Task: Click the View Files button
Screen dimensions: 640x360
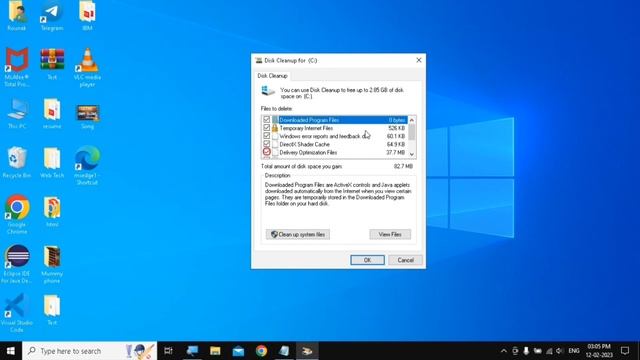Action: (390, 234)
